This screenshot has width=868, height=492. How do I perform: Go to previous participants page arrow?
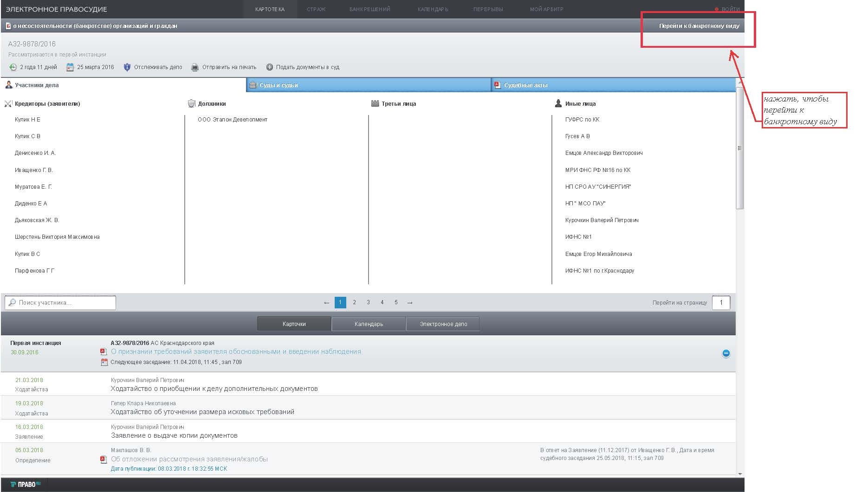point(326,302)
